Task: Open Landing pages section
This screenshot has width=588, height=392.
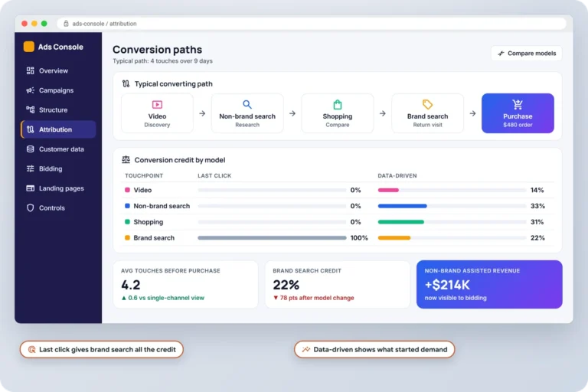Action: (58, 188)
